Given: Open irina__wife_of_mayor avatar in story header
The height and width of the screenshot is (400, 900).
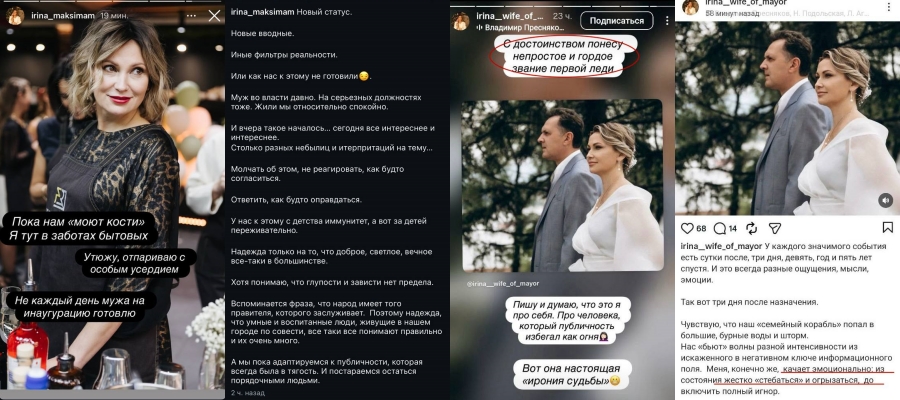Looking at the screenshot, I should tap(461, 21).
